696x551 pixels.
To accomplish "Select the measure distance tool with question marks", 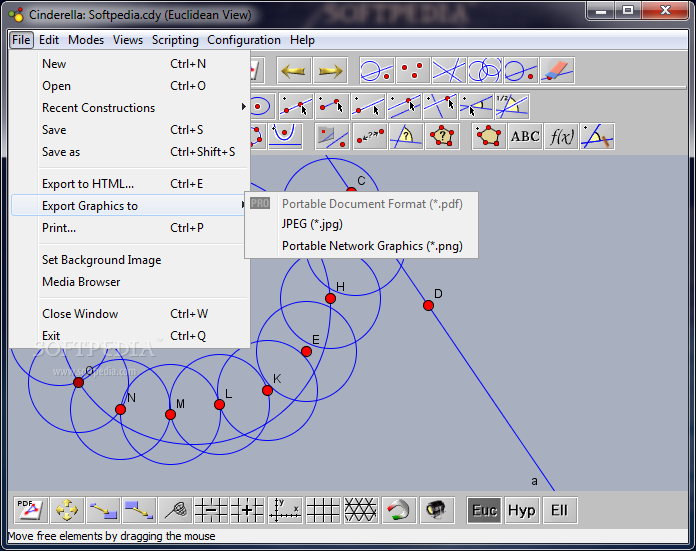I will 370,136.
